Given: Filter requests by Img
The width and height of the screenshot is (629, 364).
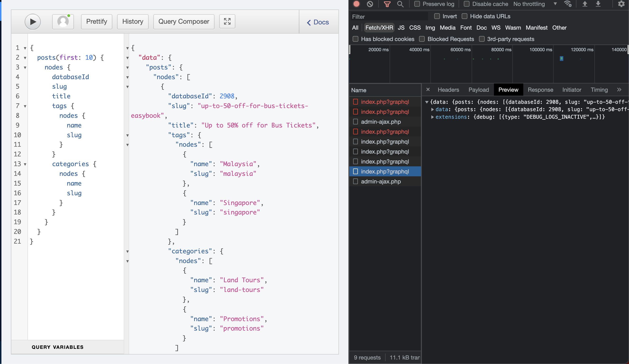Looking at the screenshot, I should click(430, 28).
